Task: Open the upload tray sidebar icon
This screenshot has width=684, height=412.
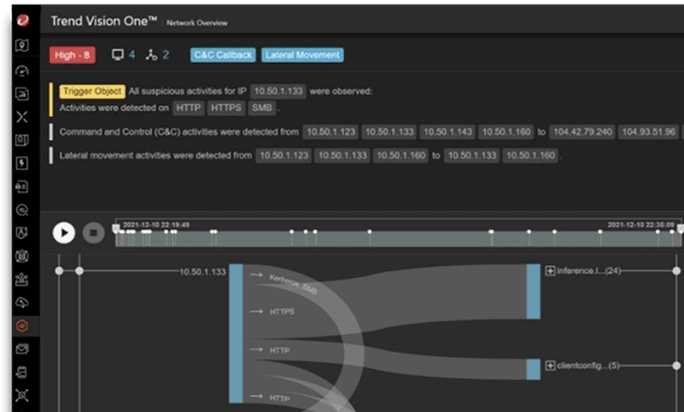Action: tap(22, 279)
